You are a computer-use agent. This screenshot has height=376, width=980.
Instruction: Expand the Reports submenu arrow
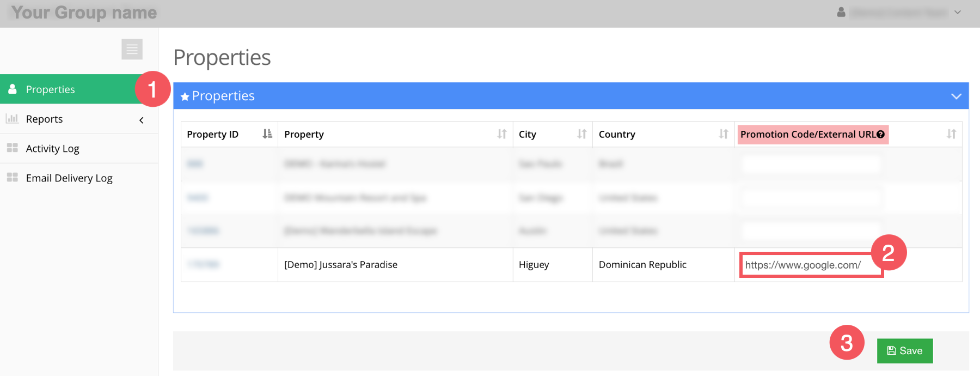tap(142, 120)
